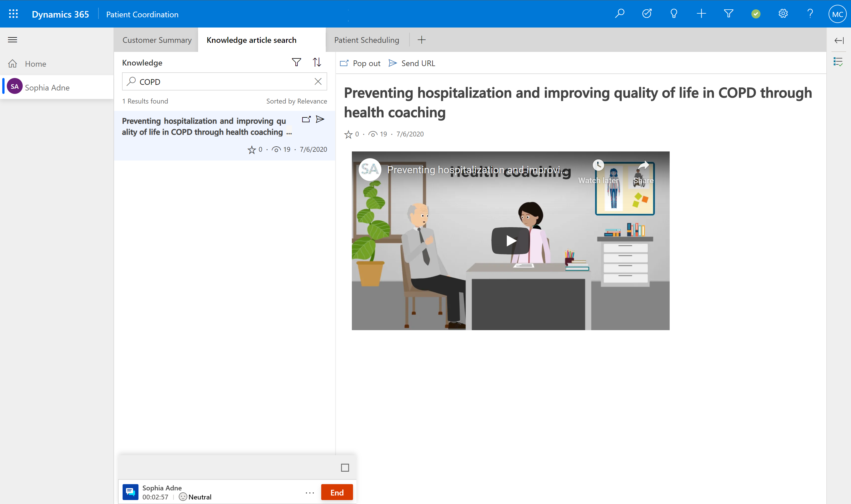851x504 pixels.
Task: Click the Send URL icon
Action: 393,62
